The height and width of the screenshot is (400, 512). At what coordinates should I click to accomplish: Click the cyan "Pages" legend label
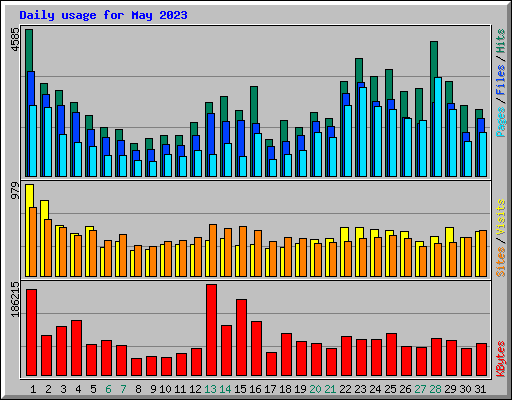pyautogui.click(x=501, y=122)
